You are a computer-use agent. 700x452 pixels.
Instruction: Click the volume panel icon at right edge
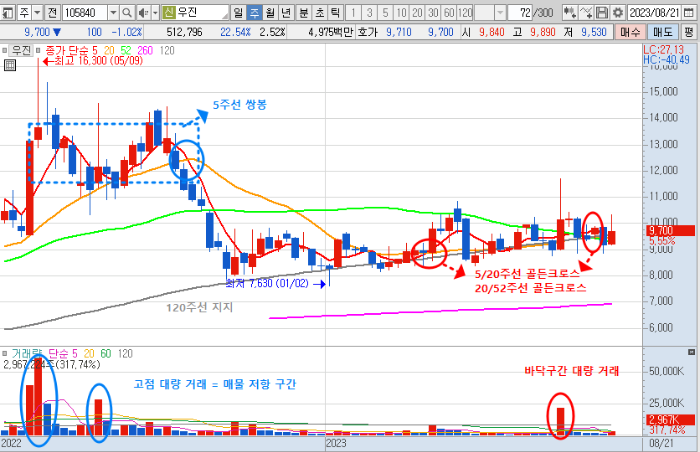pos(692,352)
